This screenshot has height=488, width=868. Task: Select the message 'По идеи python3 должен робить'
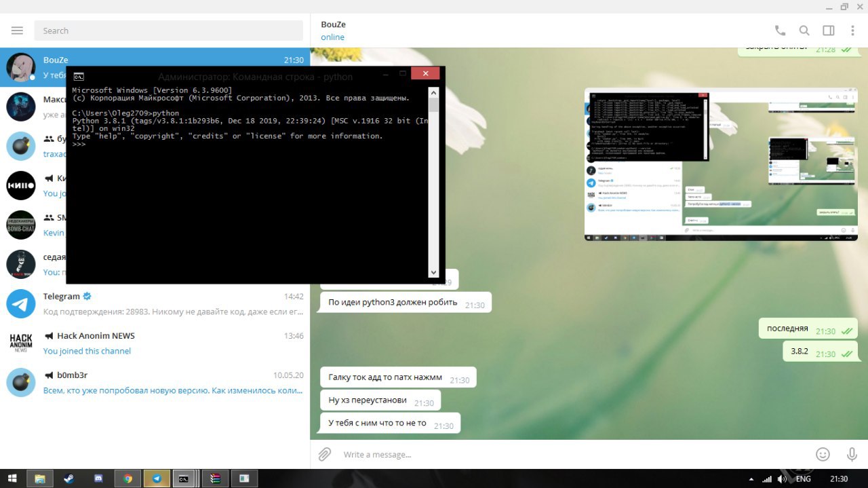click(405, 303)
